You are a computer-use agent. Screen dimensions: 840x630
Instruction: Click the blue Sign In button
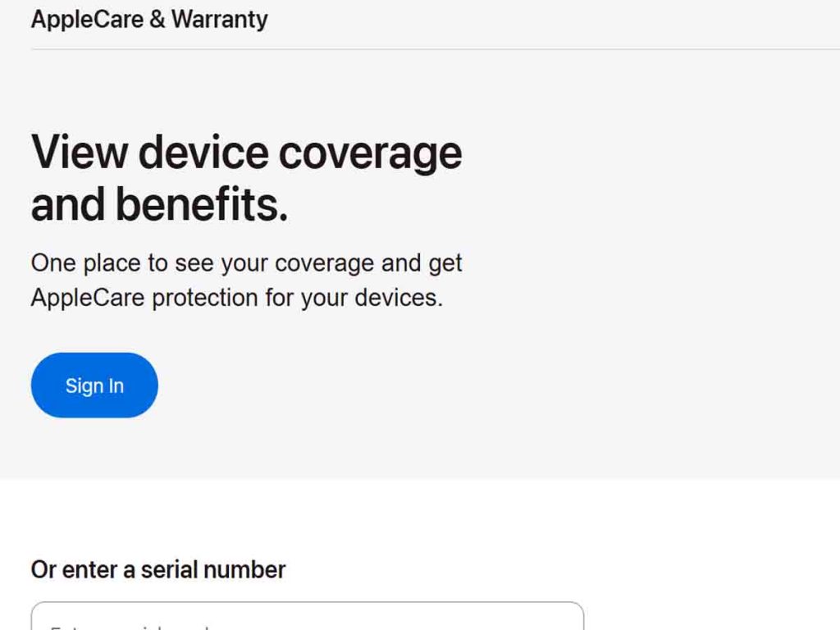click(94, 386)
